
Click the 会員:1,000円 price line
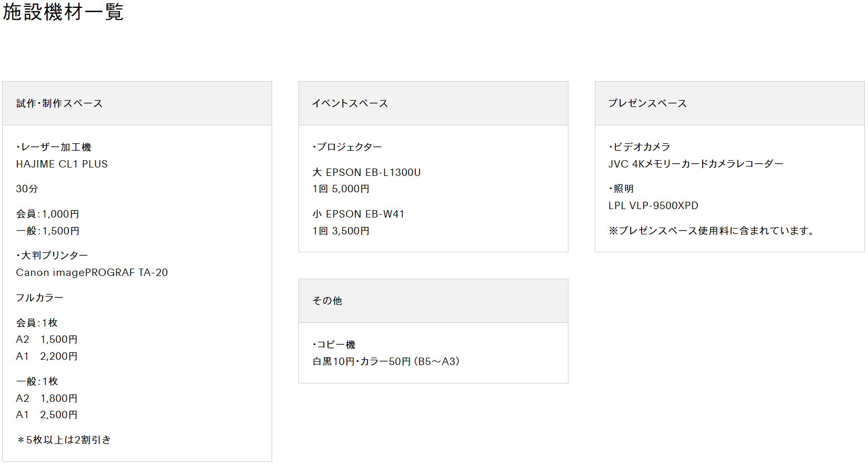click(48, 214)
